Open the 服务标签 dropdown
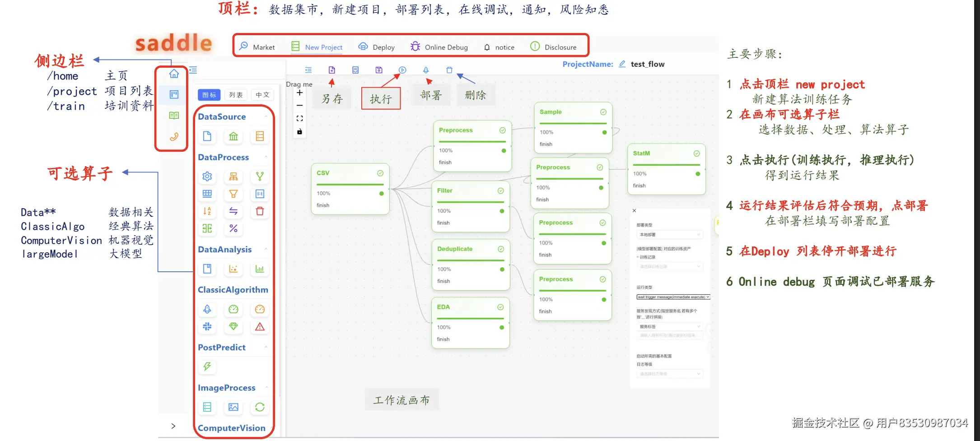This screenshot has height=441, width=980. 670,326
